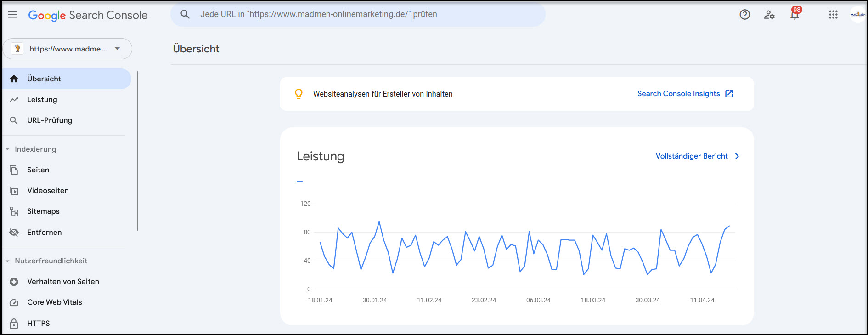Open the Search Console Insights link
The height and width of the screenshot is (335, 868).
pyautogui.click(x=678, y=94)
